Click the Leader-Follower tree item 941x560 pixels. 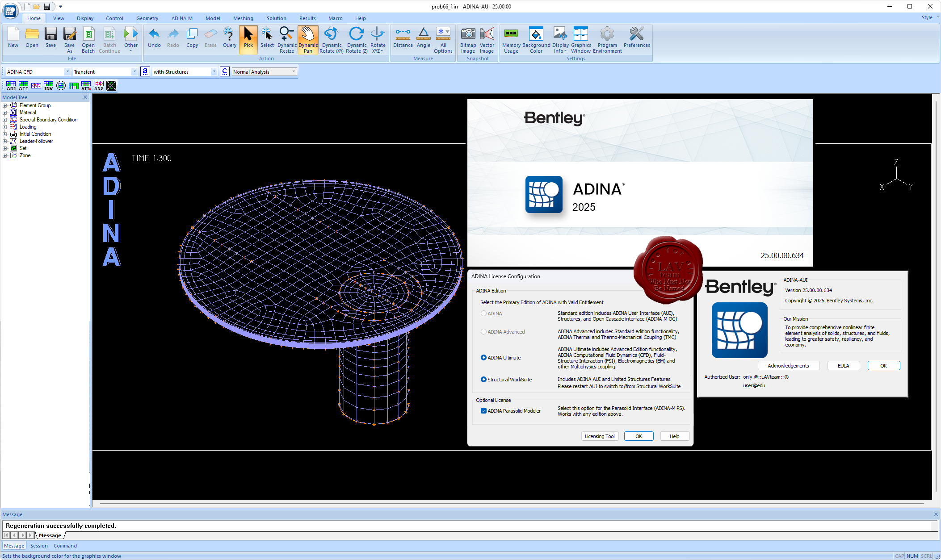coord(36,141)
